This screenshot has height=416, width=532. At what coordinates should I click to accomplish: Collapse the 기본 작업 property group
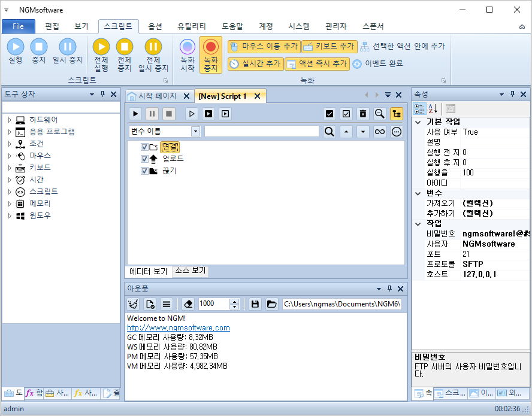[418, 122]
